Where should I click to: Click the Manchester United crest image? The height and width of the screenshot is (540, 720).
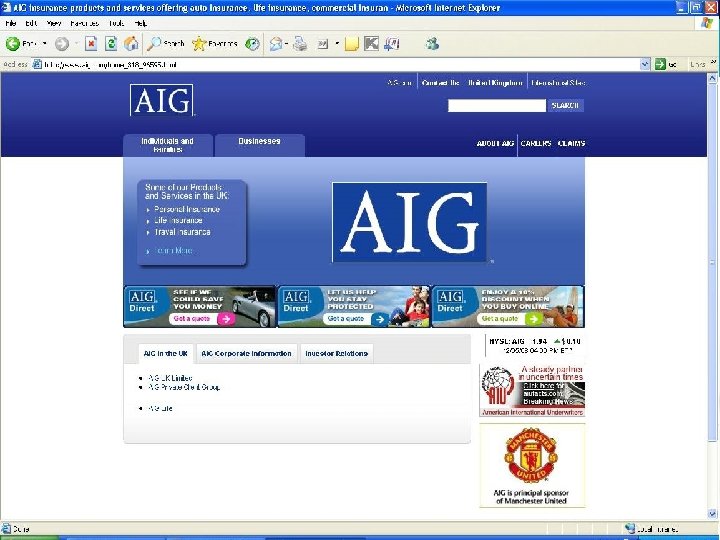(531, 455)
